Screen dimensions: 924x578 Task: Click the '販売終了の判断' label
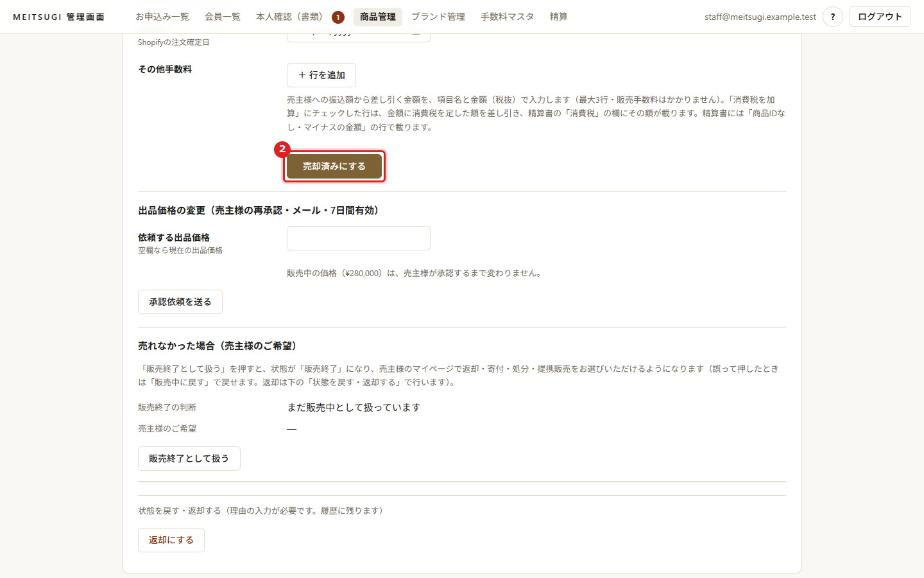(167, 408)
